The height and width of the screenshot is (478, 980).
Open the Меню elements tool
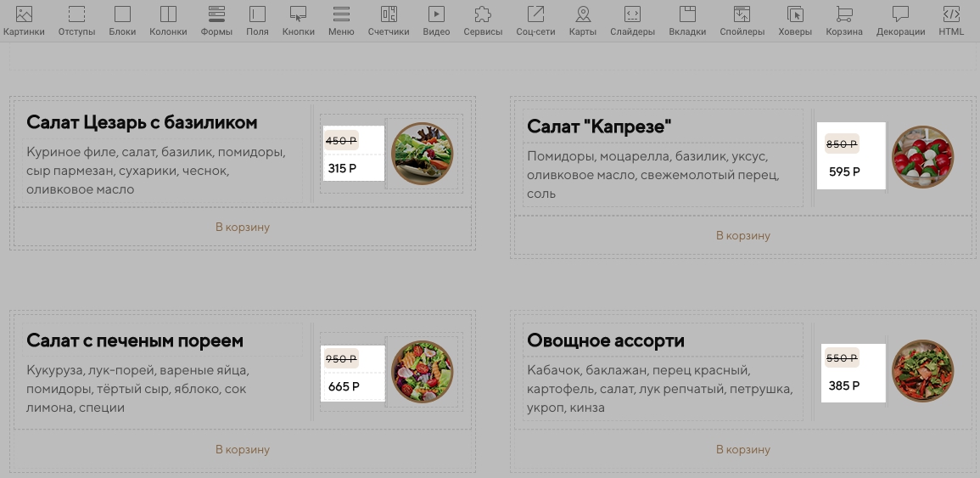coord(341,20)
